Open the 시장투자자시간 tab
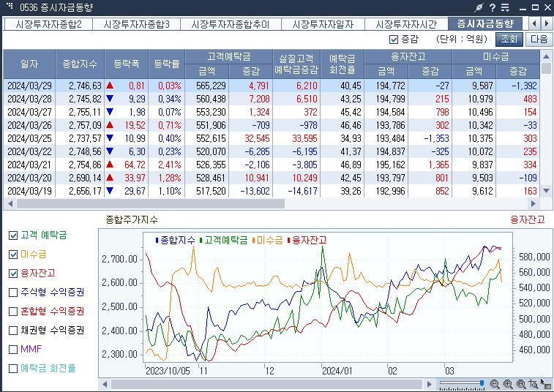 coord(406,24)
